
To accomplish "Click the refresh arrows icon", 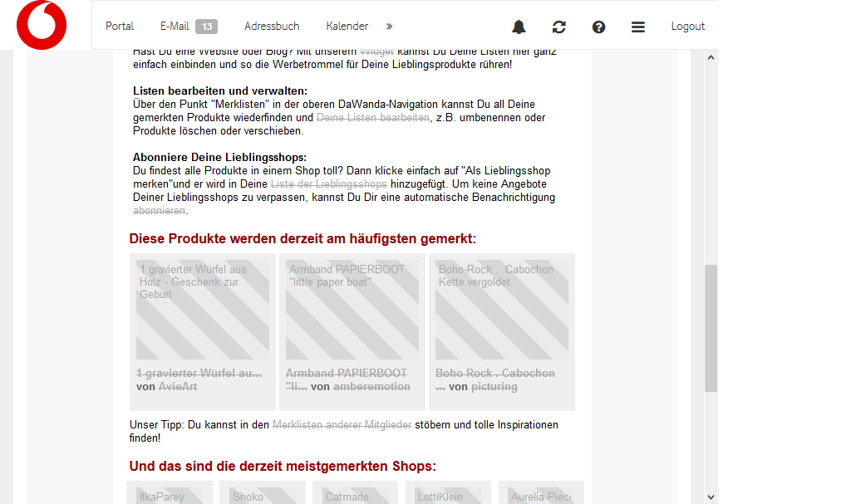I will 559,27.
